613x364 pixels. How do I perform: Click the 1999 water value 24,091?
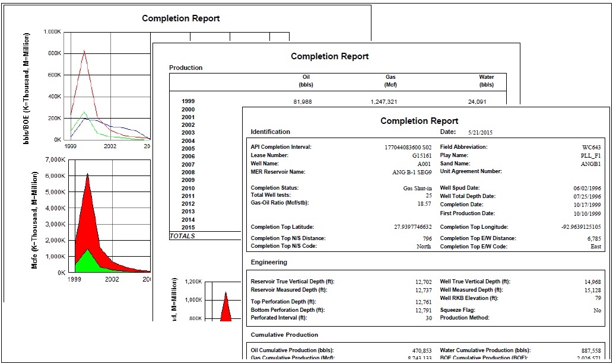click(x=477, y=102)
